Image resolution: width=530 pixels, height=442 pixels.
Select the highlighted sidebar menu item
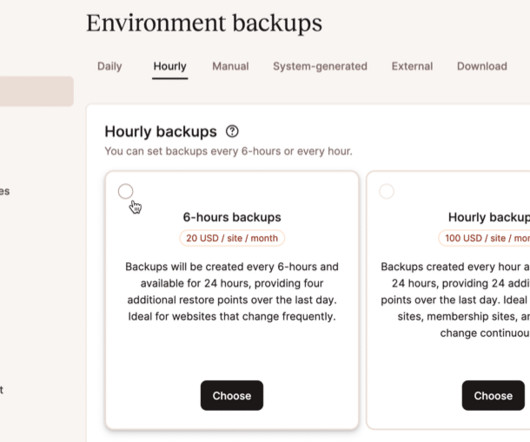click(x=37, y=91)
